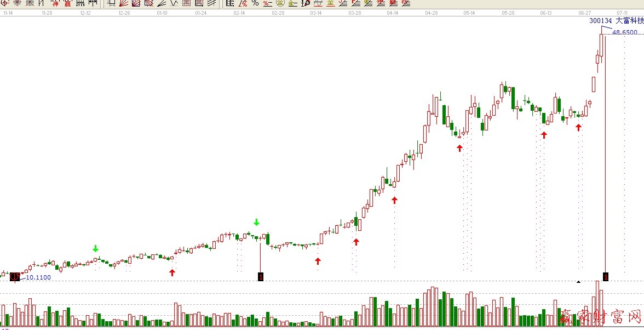
Task: Click the 赢家财富网 watermark link
Action: pos(601,316)
